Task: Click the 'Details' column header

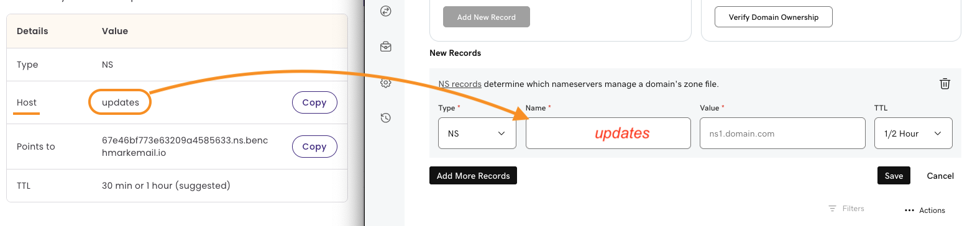Action: (x=32, y=31)
